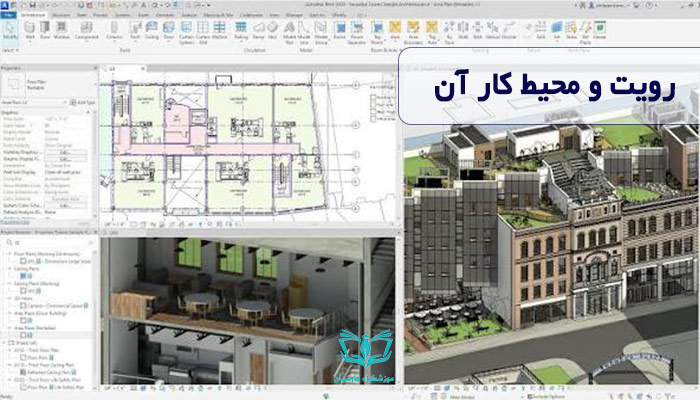Collapse the Area Plans (Rentable) node
The height and width of the screenshot is (400, 700).
[10, 328]
